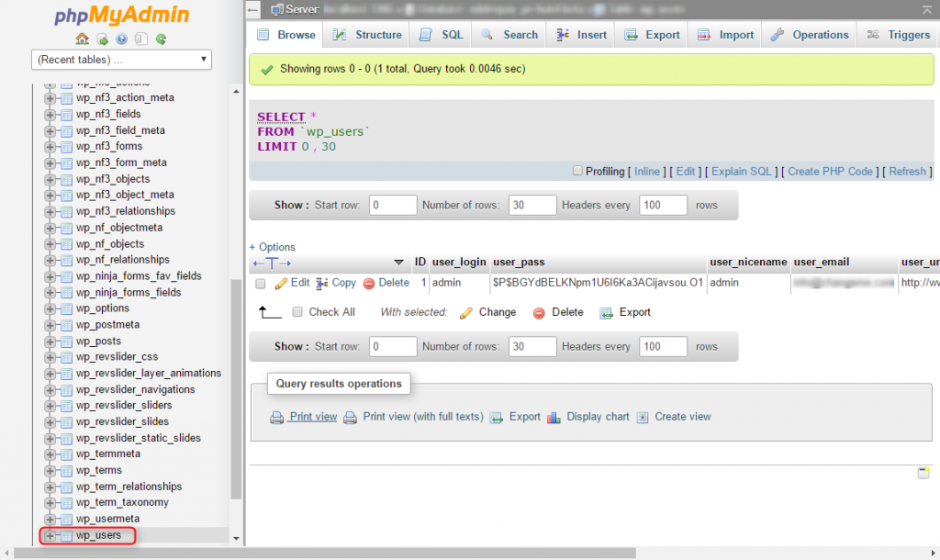This screenshot has height=560, width=940.
Task: Click the Edit link beside Inline
Action: tap(685, 172)
